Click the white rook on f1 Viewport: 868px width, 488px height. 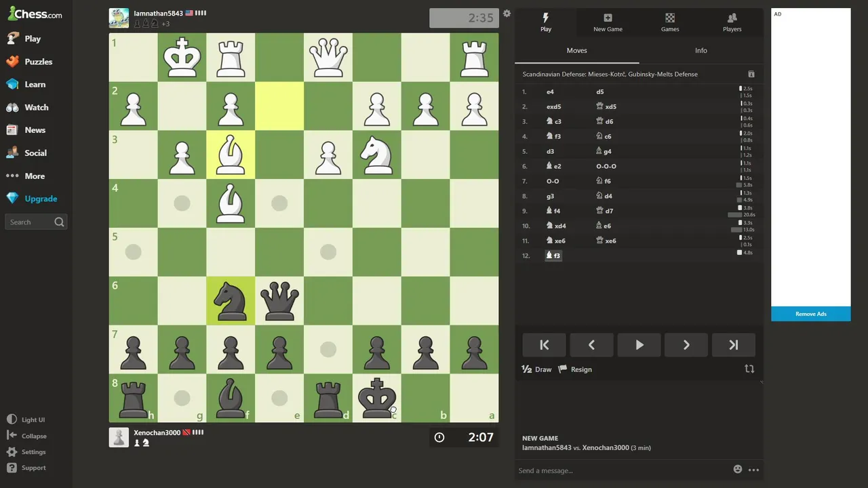pos(231,58)
